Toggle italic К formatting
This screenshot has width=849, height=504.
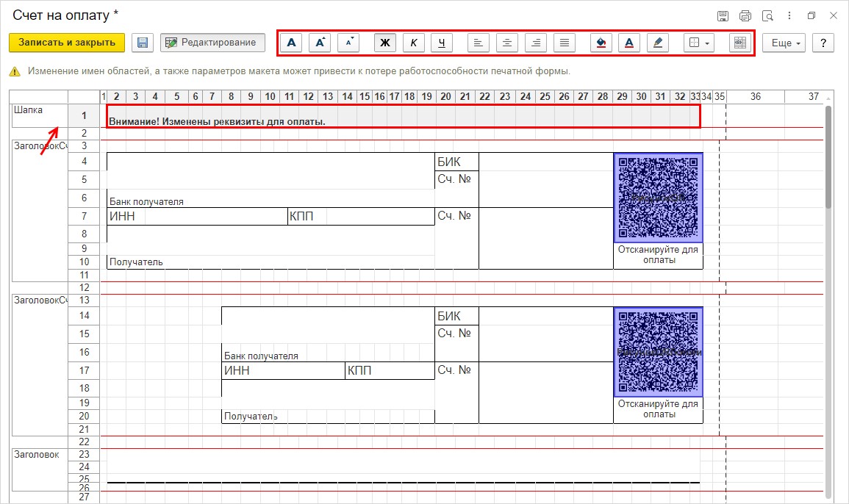414,43
